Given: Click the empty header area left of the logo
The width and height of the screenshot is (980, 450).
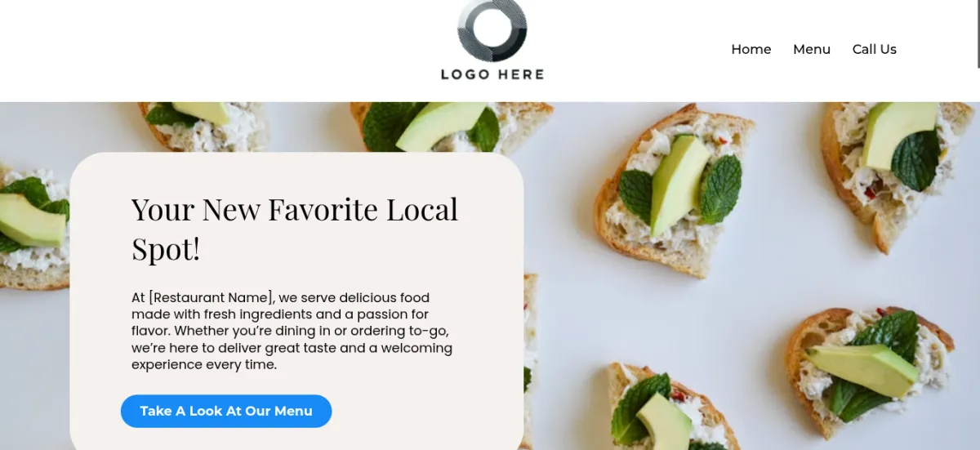Looking at the screenshot, I should tap(220, 51).
